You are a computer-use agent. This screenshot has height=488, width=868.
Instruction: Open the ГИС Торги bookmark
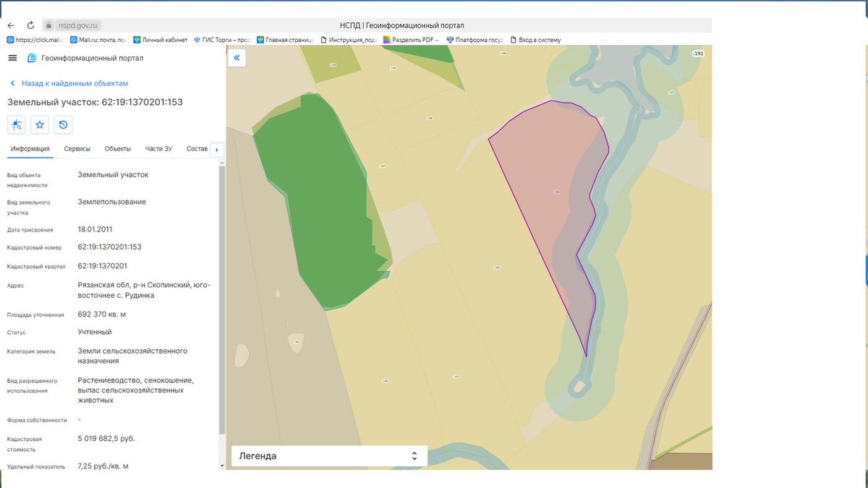click(x=221, y=40)
